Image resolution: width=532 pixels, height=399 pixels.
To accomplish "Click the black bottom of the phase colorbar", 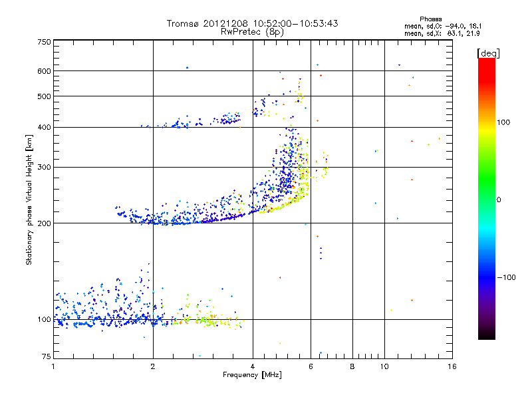I will coord(487,334).
